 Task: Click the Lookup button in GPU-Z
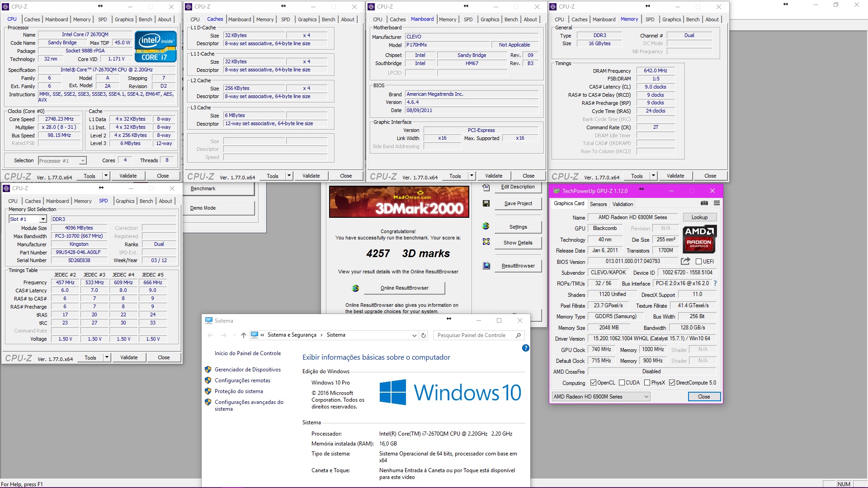click(x=699, y=217)
